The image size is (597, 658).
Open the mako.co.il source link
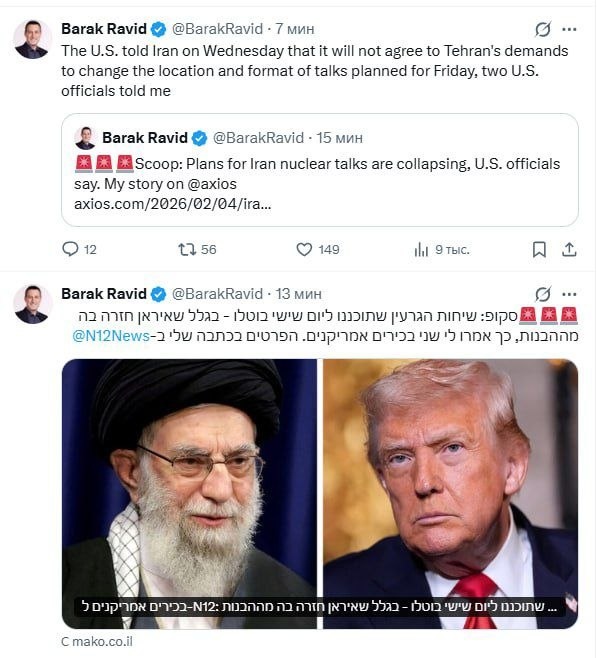97,642
